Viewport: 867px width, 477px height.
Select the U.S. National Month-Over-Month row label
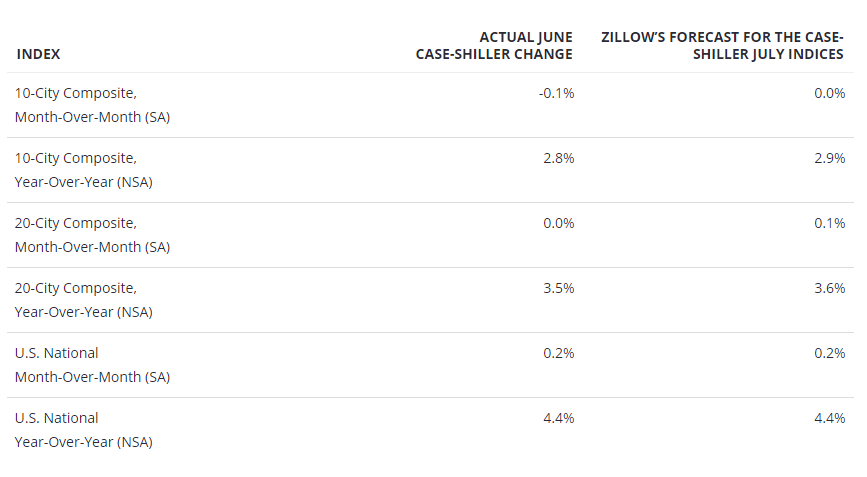tap(92, 365)
